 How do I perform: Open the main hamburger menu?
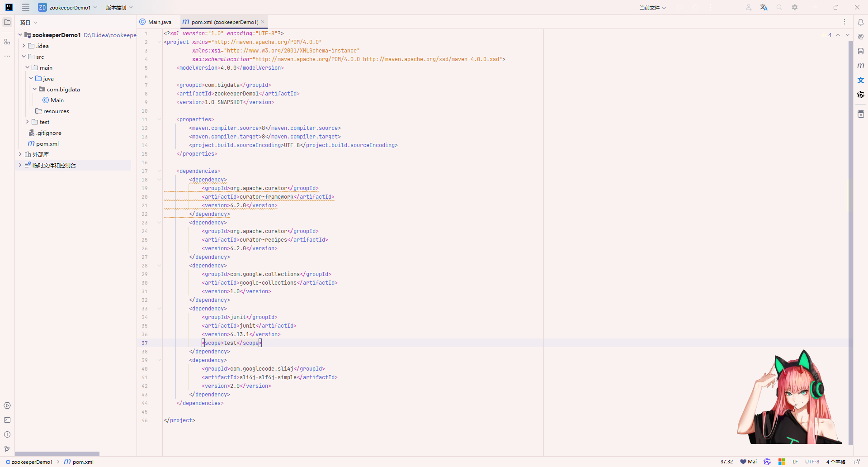pyautogui.click(x=26, y=7)
